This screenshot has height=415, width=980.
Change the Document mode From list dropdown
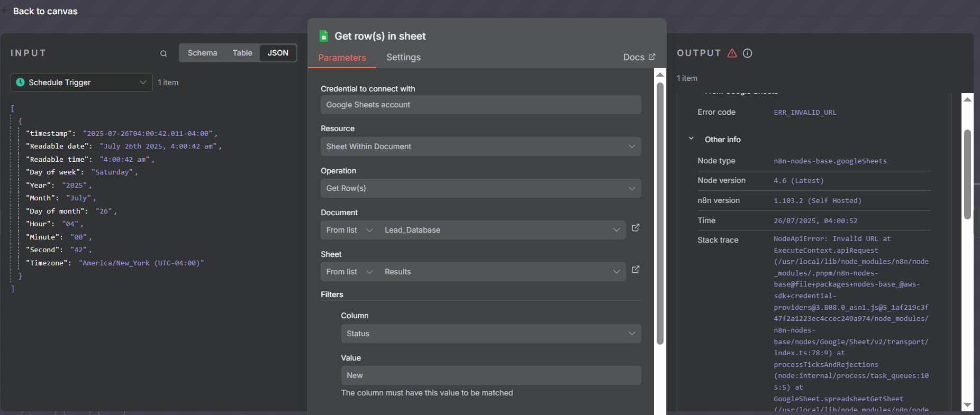point(350,230)
